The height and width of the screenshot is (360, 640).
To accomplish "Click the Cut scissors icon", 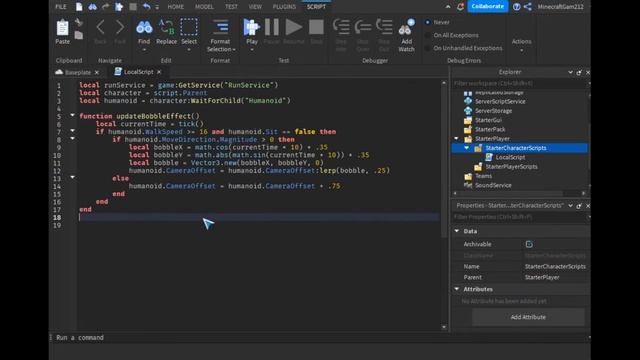I will click(x=79, y=22).
